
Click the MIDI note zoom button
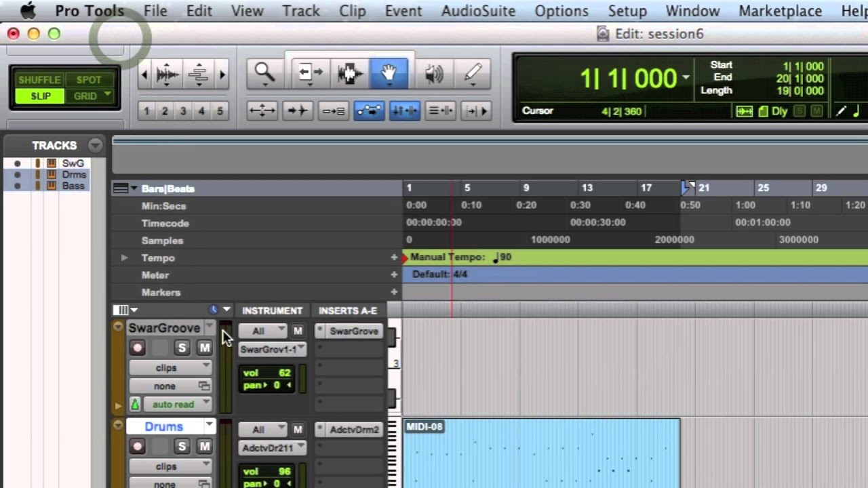pos(198,74)
